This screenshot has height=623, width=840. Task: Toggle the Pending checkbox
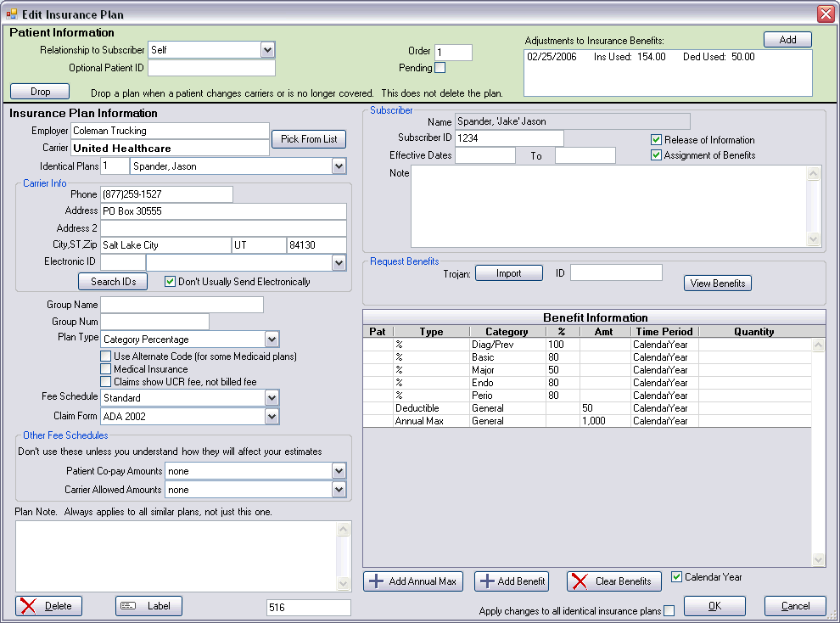440,68
